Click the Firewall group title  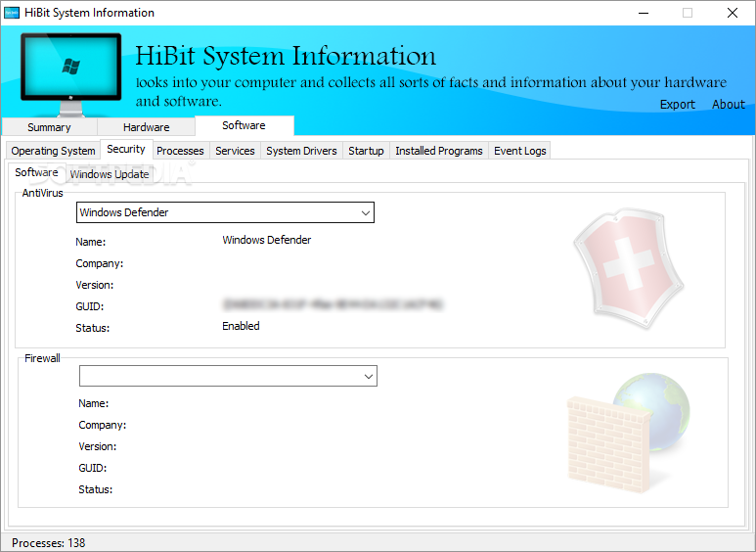coord(42,358)
